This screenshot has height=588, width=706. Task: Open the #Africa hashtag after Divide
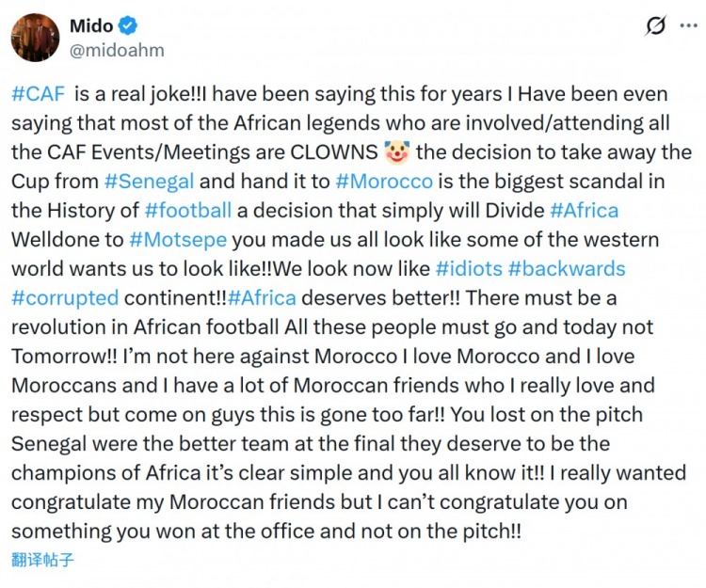coord(584,210)
